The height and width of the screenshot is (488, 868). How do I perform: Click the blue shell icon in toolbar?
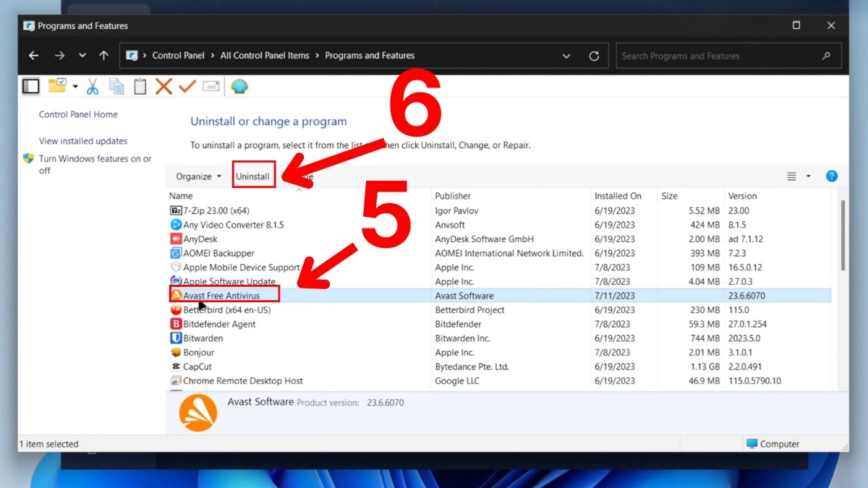click(x=239, y=87)
